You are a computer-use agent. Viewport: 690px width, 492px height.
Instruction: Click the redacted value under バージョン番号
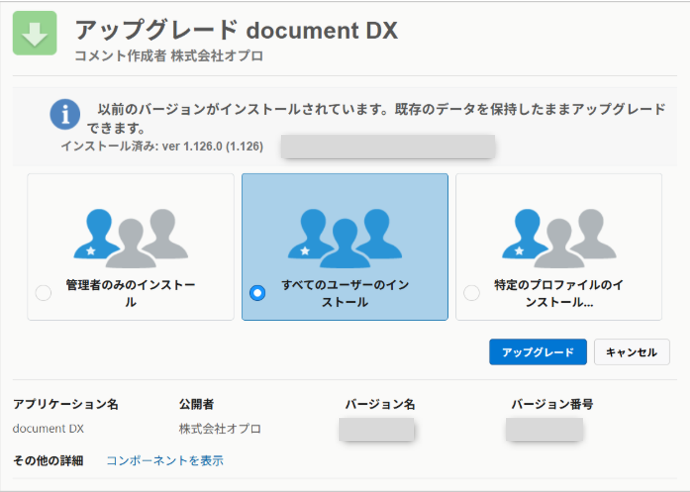(544, 430)
